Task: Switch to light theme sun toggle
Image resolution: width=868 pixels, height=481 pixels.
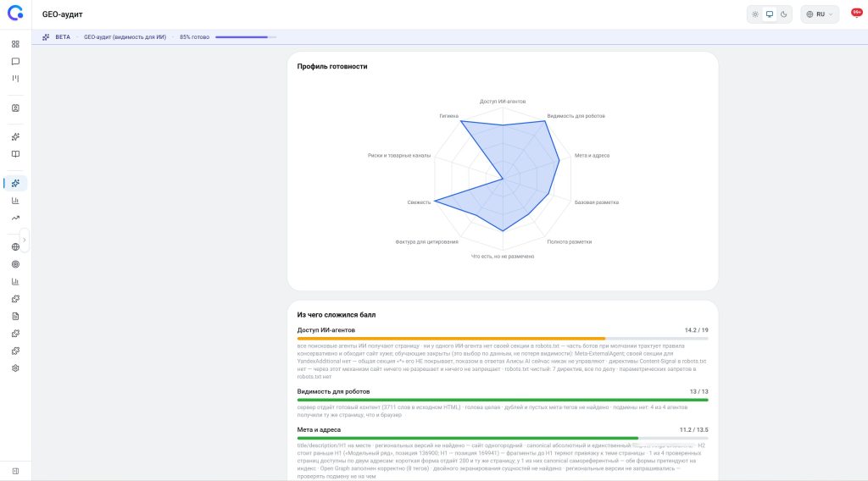Action: click(x=755, y=14)
